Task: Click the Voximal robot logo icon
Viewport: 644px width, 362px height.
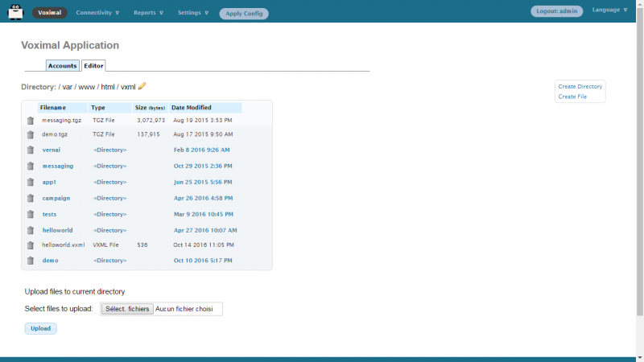Action: click(15, 12)
